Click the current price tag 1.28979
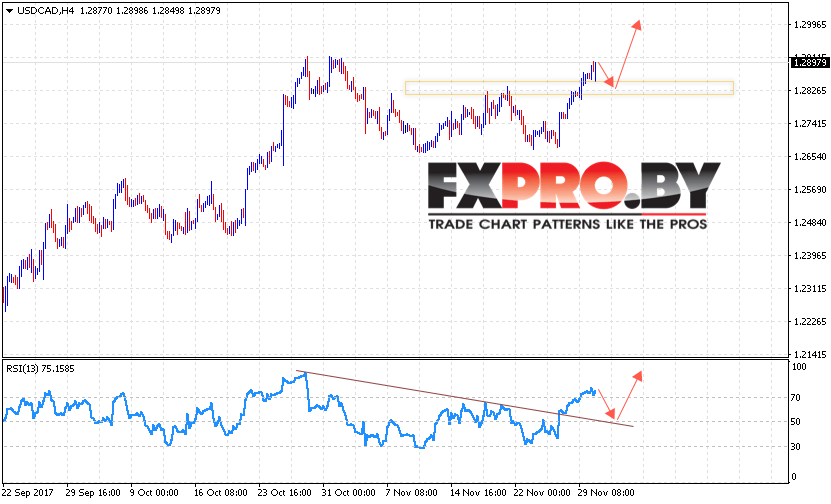 (x=809, y=63)
